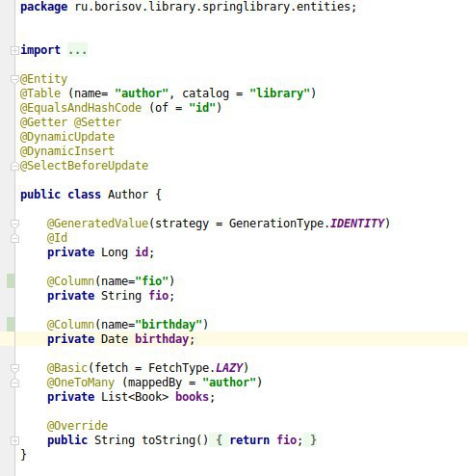
Task: Click the @GeneratedValue annotation text
Action: [x=97, y=224]
